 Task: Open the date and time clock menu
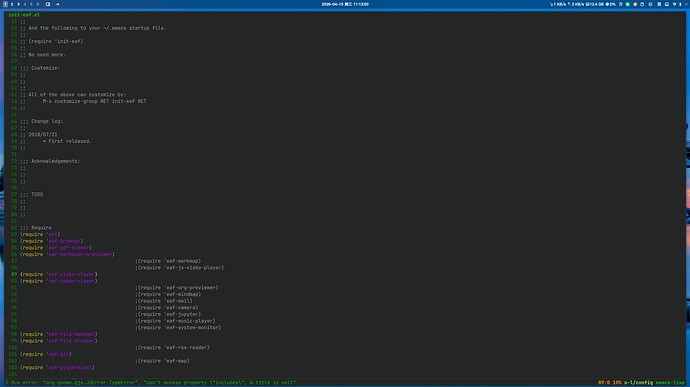pyautogui.click(x=345, y=4)
